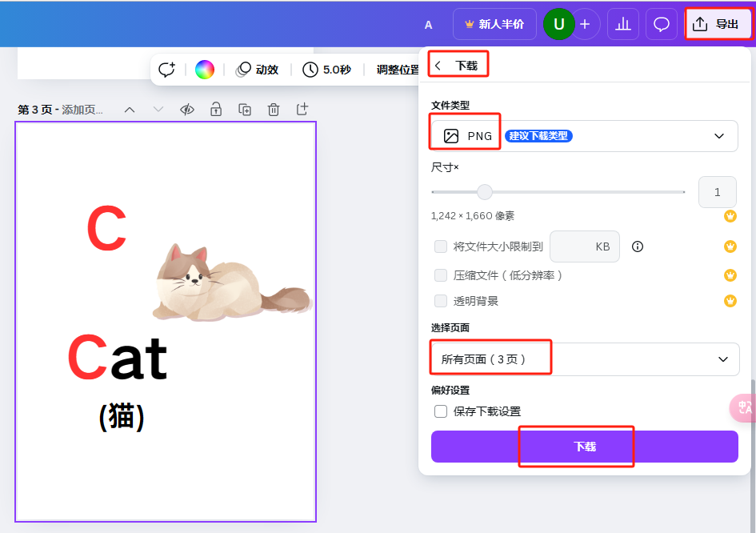Show file size limit info icon

tap(638, 246)
